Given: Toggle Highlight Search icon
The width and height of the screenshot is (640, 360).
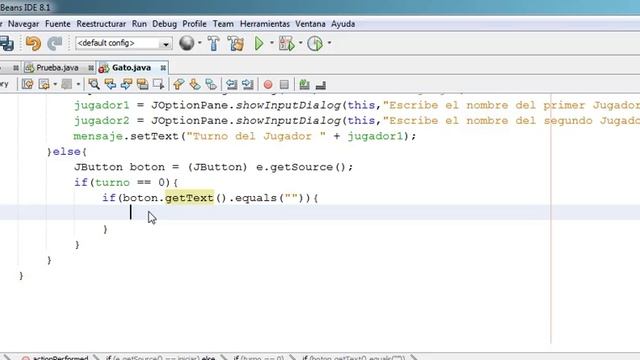Looking at the screenshot, I should click(142, 84).
